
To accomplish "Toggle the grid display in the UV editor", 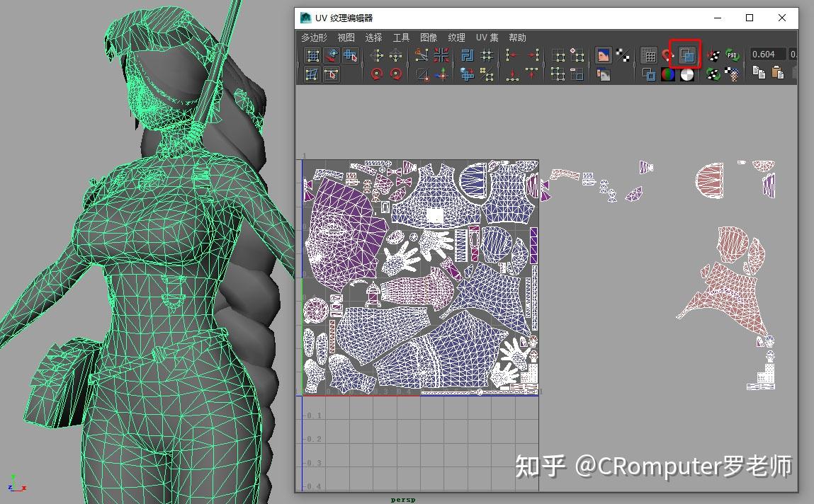I will [650, 55].
